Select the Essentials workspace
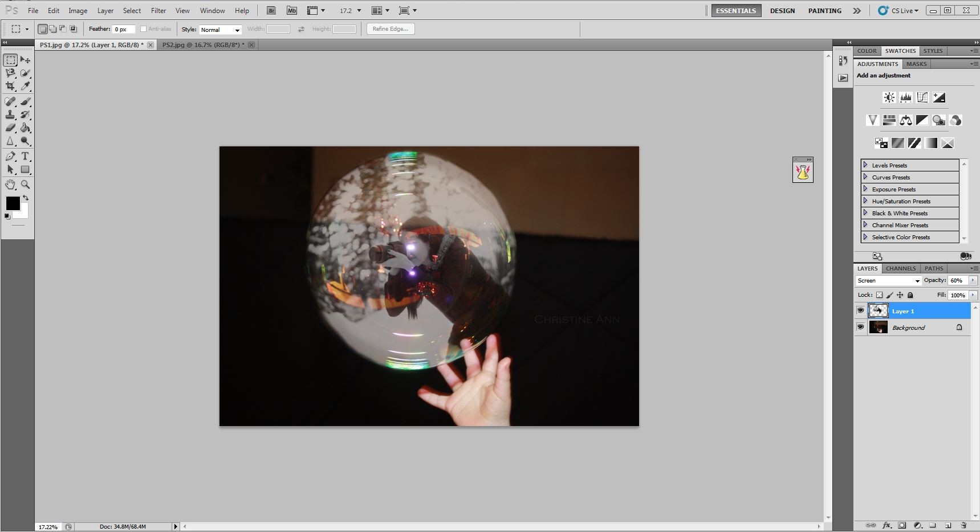The image size is (980, 532). point(736,11)
